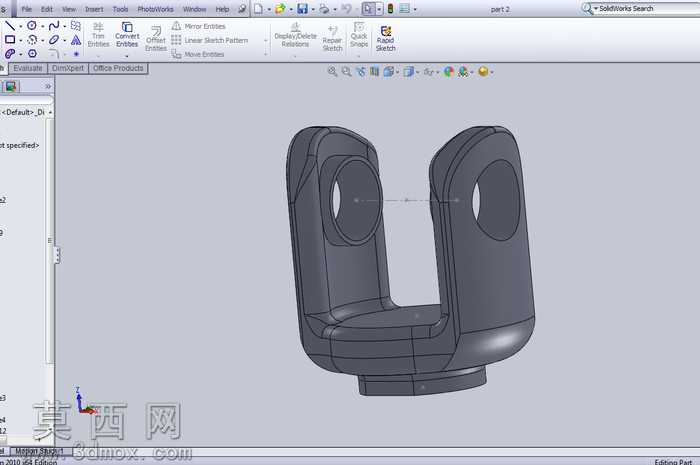Open Hide/Show Items dropdown
The width and height of the screenshot is (700, 465).
click(x=432, y=71)
